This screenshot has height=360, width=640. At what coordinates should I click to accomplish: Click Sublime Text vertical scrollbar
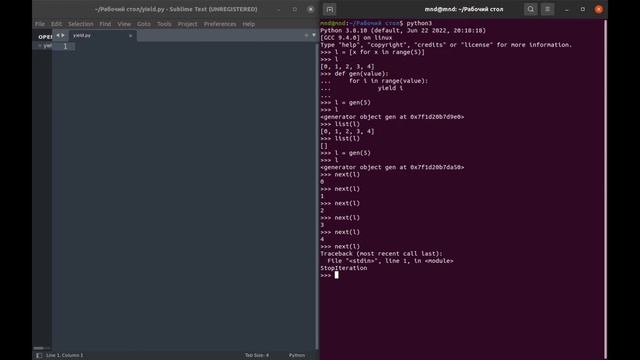pos(317,196)
